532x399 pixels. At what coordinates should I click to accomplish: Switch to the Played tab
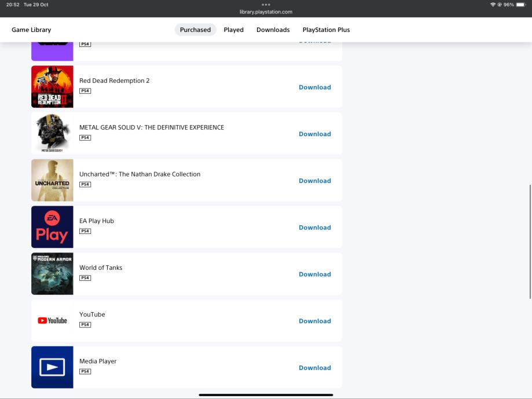tap(233, 30)
